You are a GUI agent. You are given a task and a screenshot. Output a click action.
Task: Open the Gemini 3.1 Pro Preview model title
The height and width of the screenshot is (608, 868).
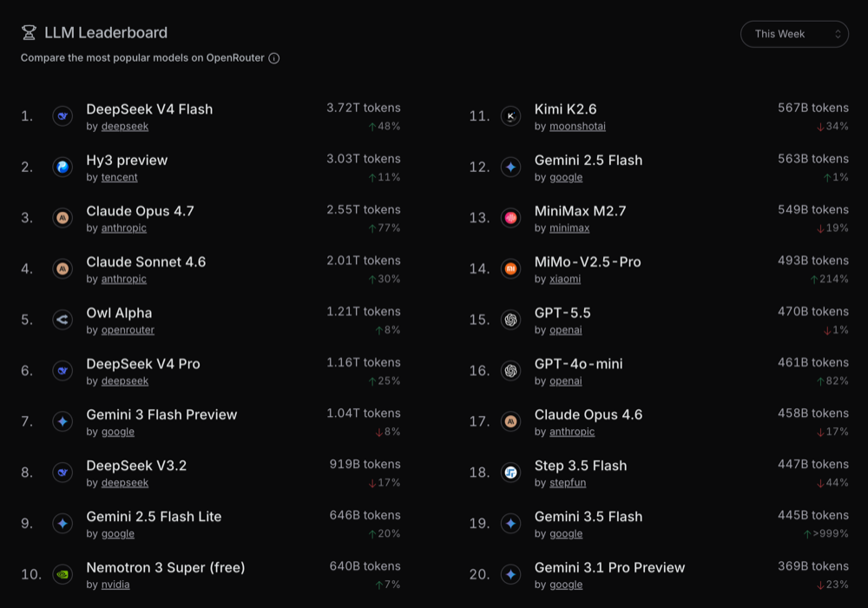[x=609, y=567]
